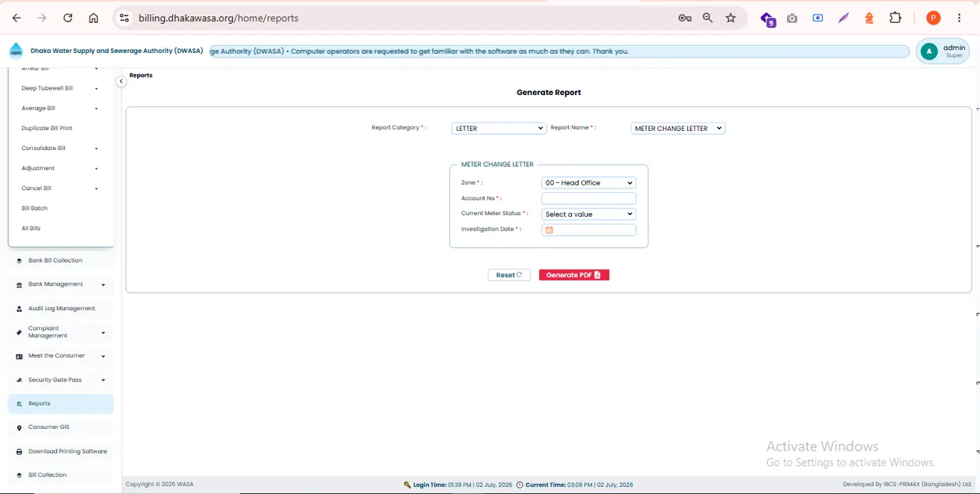
Task: Open the Report Name dropdown
Action: click(x=678, y=129)
